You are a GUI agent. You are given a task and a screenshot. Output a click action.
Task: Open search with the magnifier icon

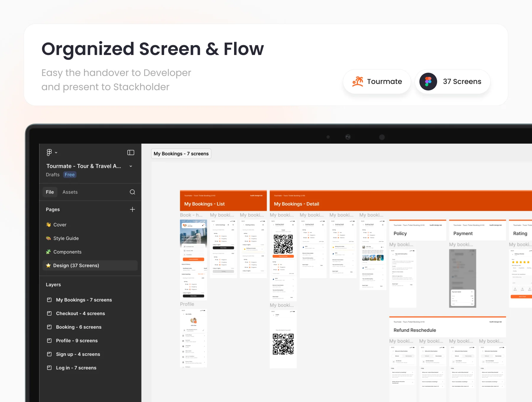tap(132, 192)
